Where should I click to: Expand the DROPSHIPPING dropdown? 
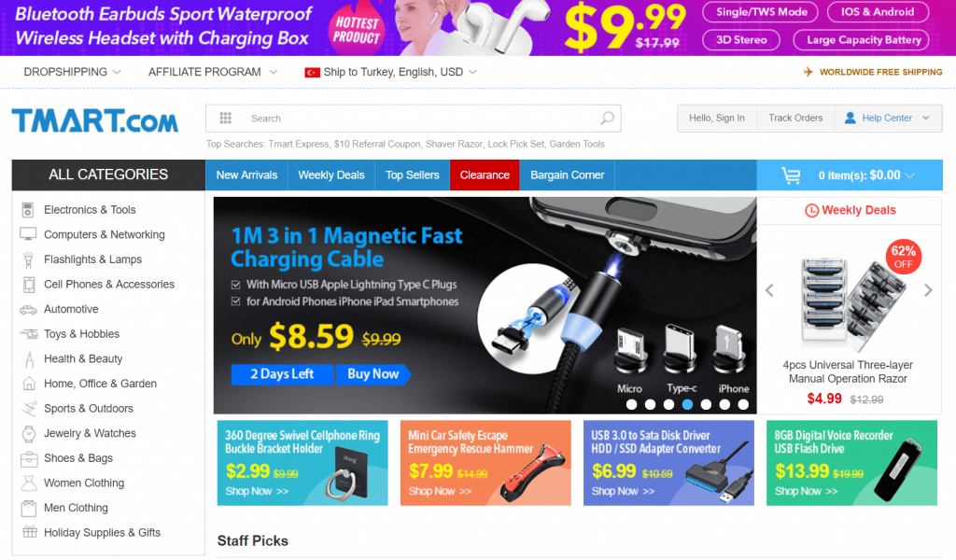coord(72,72)
